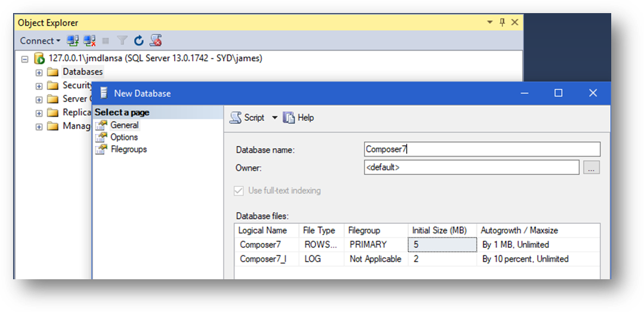Click the Stop icon in Object Explorer
644x312 pixels.
click(x=106, y=40)
